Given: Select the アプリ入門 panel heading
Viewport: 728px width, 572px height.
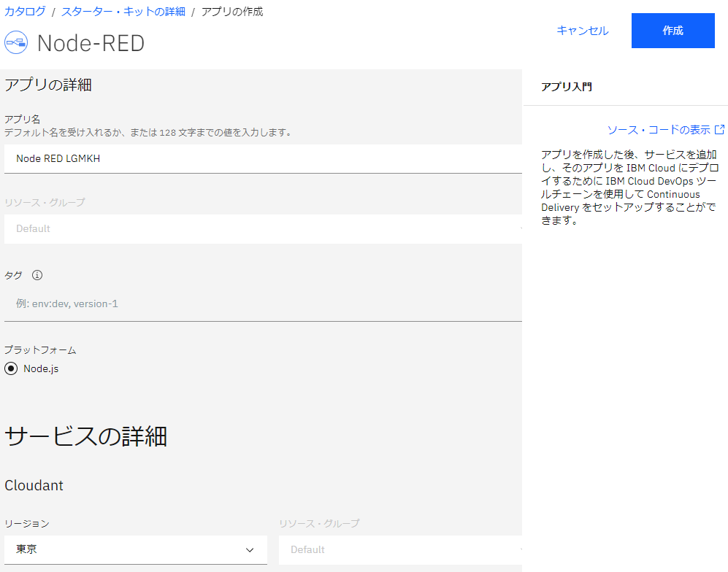Looking at the screenshot, I should [567, 87].
